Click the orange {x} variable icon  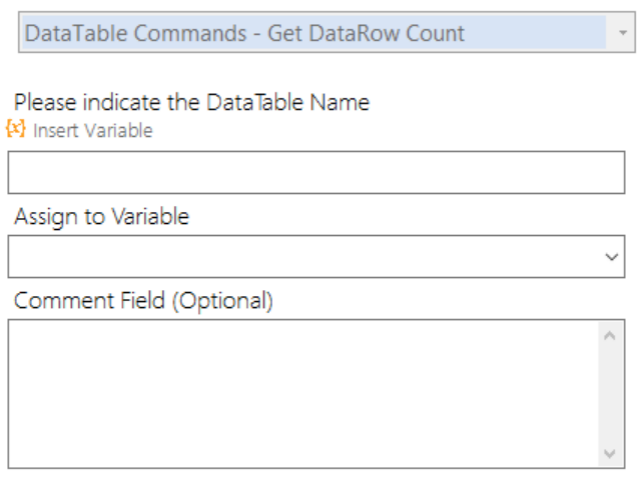[16, 129]
